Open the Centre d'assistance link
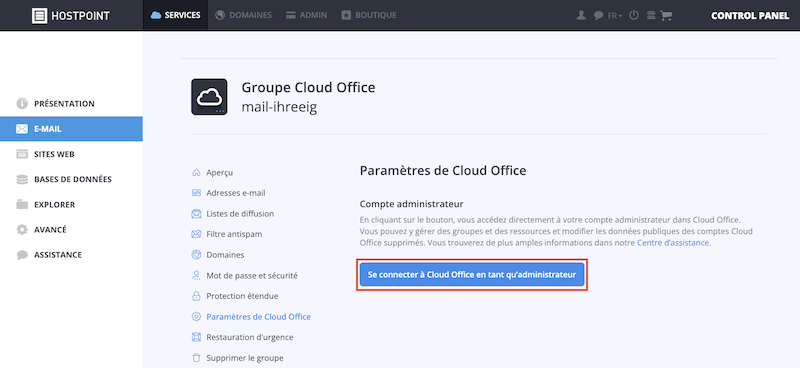This screenshot has width=800, height=368. pyautogui.click(x=673, y=243)
